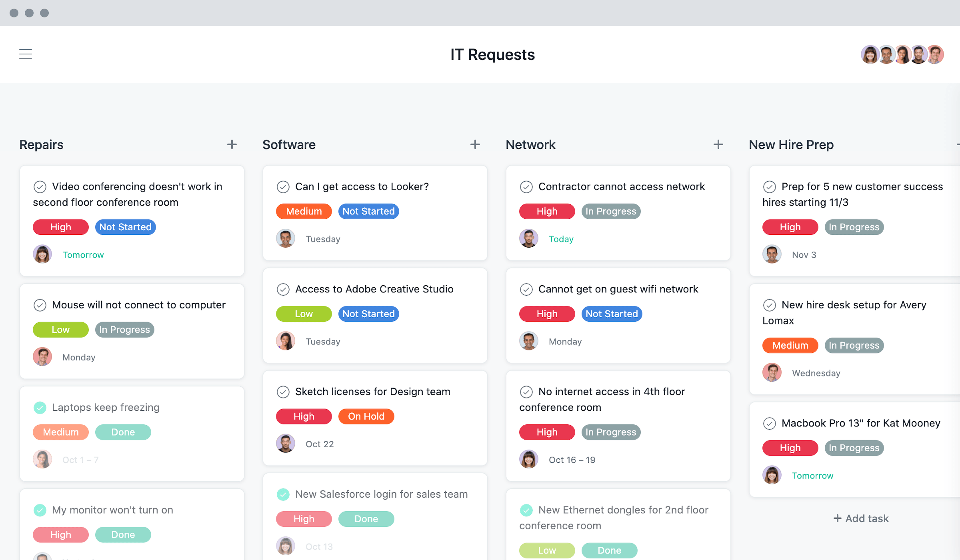Click assignee avatar on Looker access card

coord(286,239)
